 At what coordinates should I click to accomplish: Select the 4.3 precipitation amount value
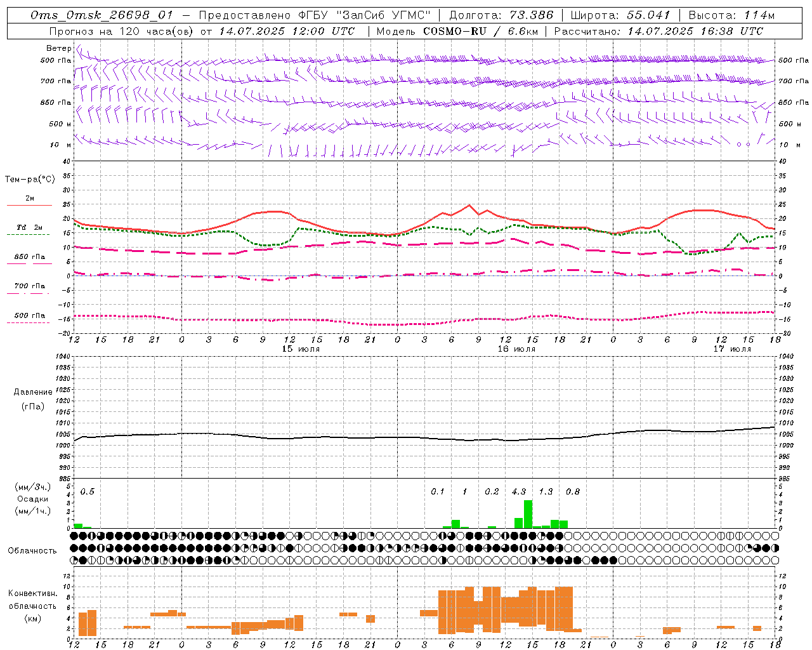[519, 492]
